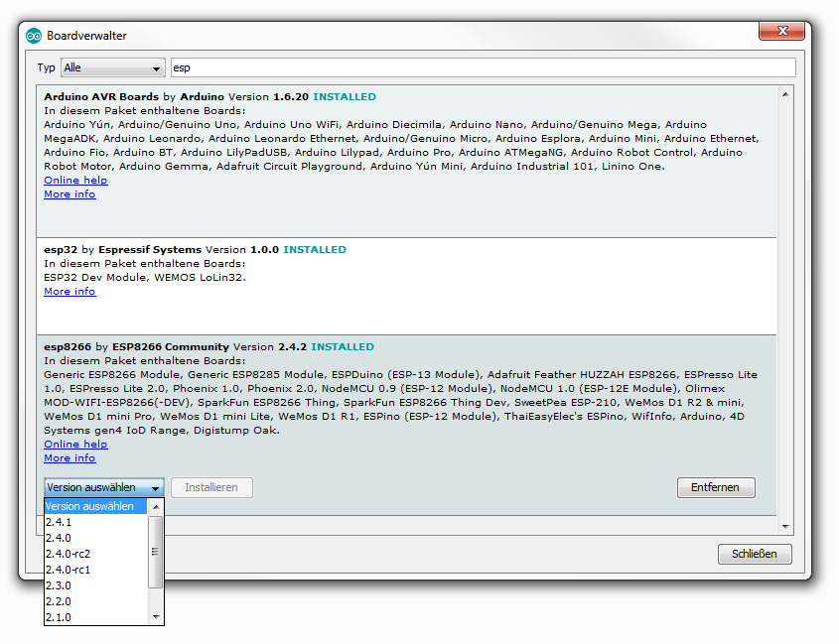
Task: Click the Installieren button
Action: coord(211,487)
